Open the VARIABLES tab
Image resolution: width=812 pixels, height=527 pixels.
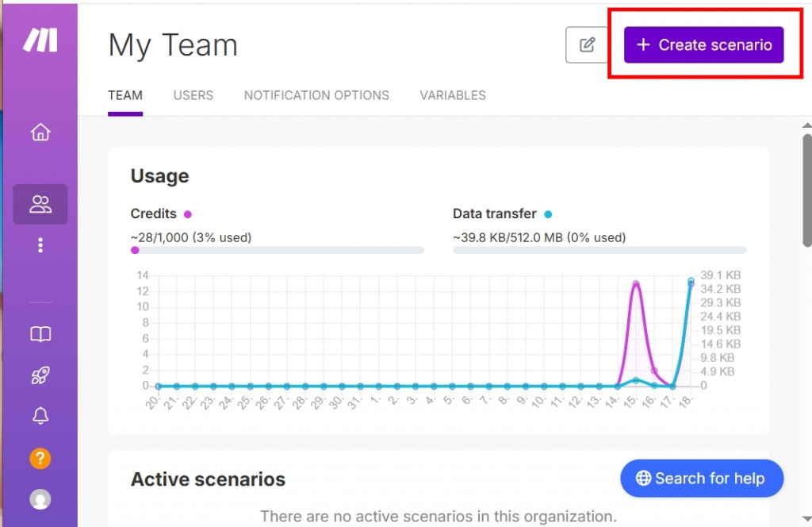(x=453, y=95)
